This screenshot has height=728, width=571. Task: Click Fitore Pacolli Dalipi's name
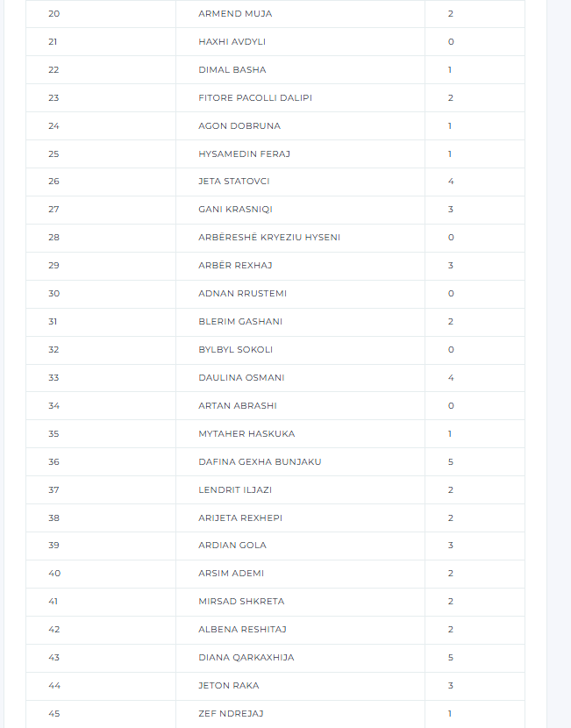[x=255, y=98]
